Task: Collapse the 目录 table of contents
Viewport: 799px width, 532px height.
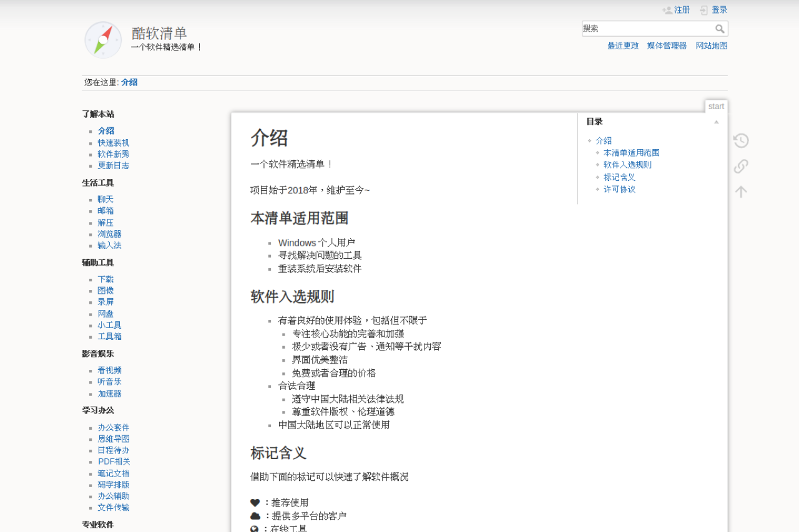Action: tap(717, 121)
